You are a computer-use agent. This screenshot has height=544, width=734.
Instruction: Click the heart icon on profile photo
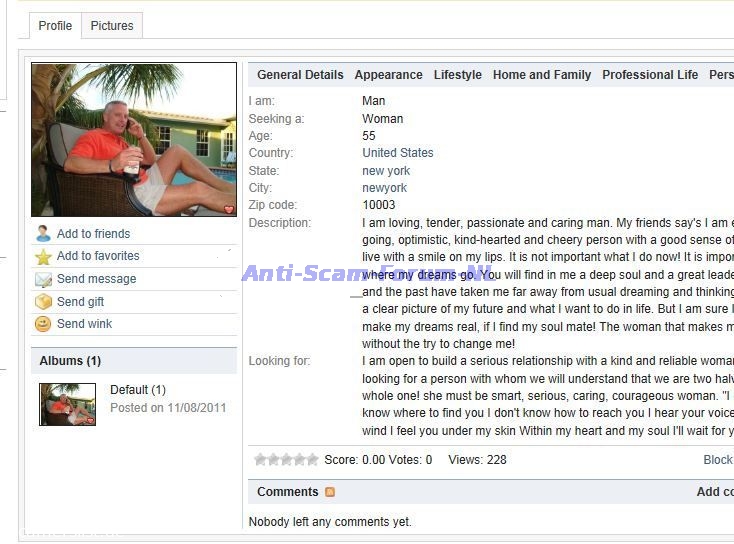pyautogui.click(x=229, y=209)
